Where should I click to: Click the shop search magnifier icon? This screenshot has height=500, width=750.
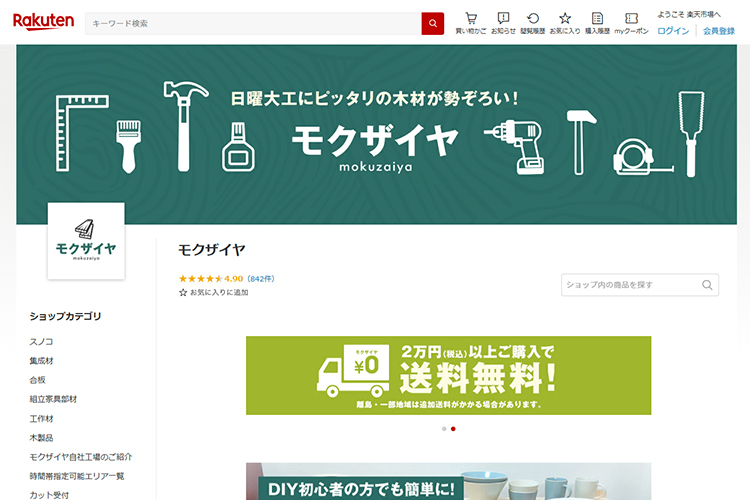(708, 285)
